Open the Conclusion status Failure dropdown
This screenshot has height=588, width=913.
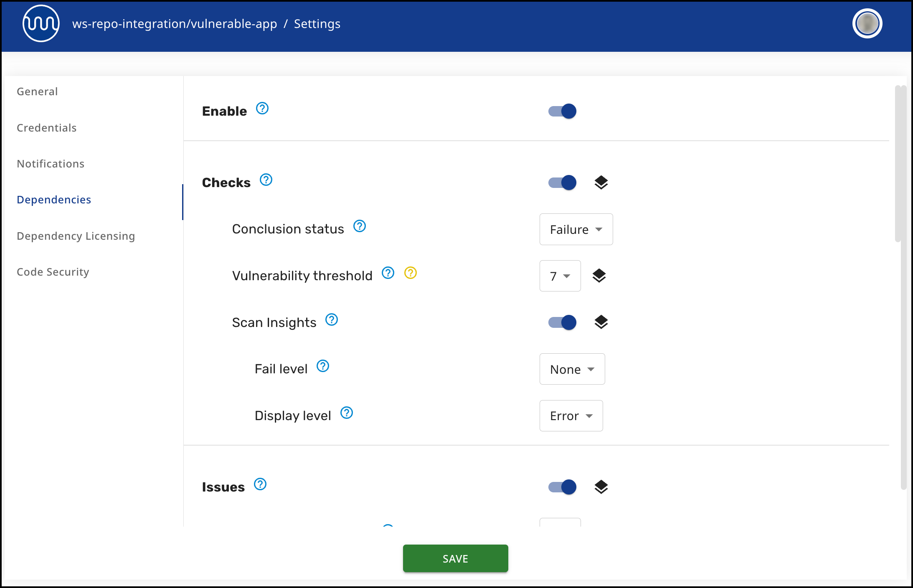pyautogui.click(x=576, y=229)
